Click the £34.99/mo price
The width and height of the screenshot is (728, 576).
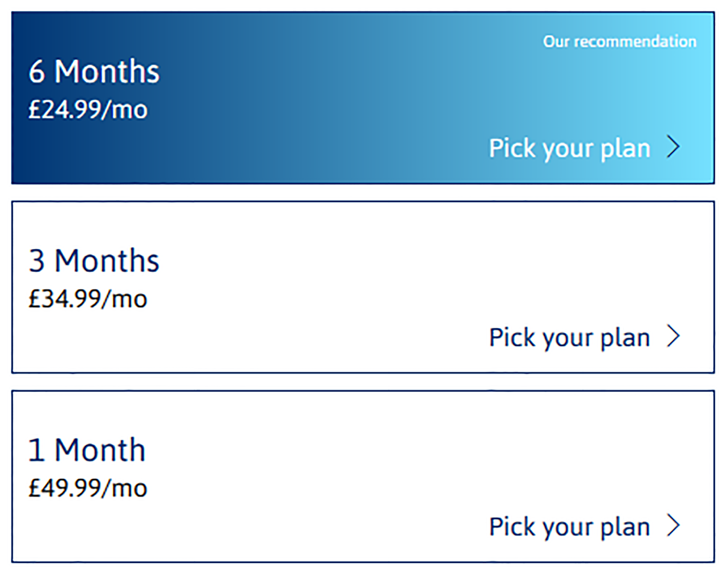88,299
